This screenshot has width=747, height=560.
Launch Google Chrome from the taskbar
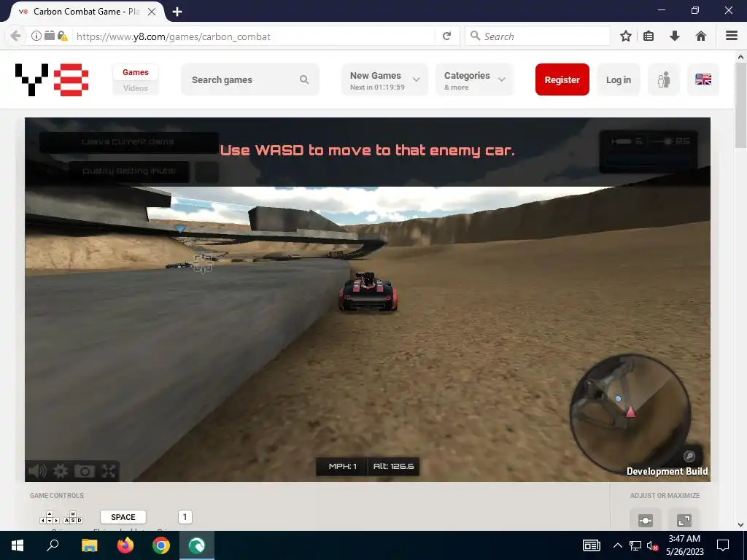click(161, 545)
